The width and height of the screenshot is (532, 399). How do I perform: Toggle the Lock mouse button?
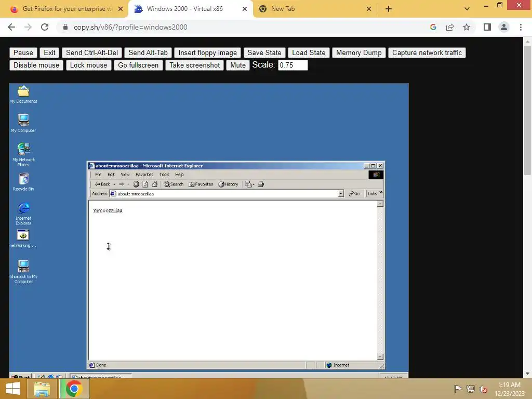click(x=88, y=65)
